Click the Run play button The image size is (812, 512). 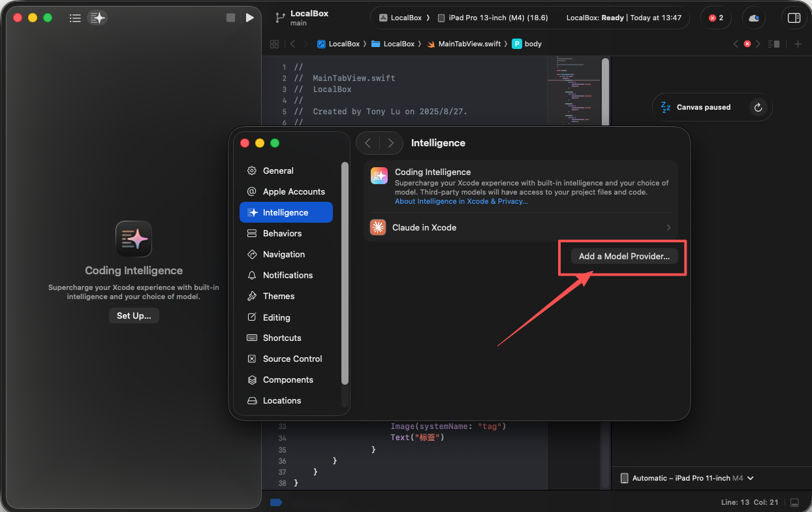249,18
